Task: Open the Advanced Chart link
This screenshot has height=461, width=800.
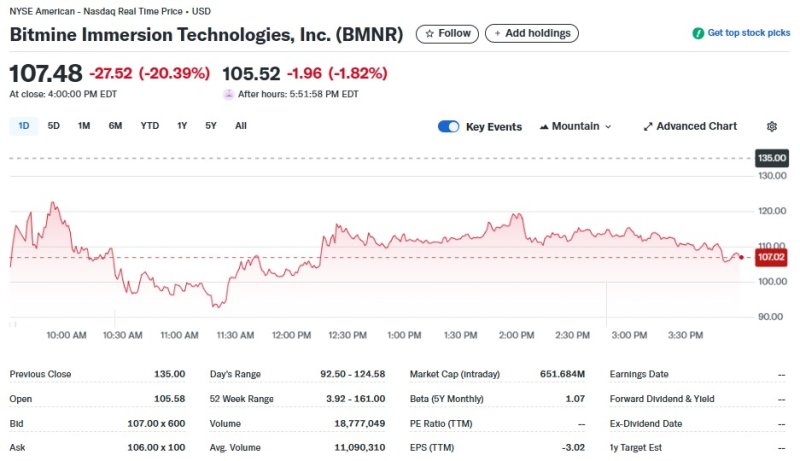Action: pyautogui.click(x=696, y=127)
